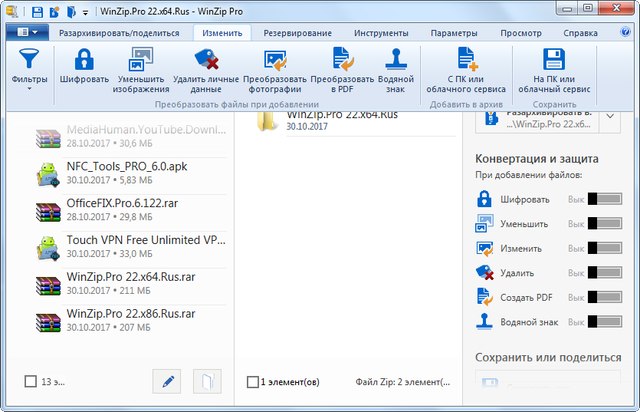
Task: Toggle the Удалить switch on
Action: pyautogui.click(x=605, y=272)
